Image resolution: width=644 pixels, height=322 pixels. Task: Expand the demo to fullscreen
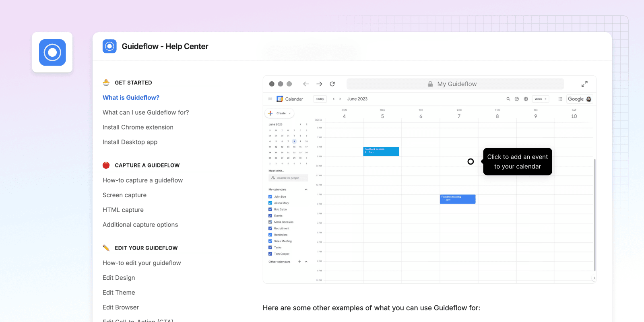(x=584, y=84)
